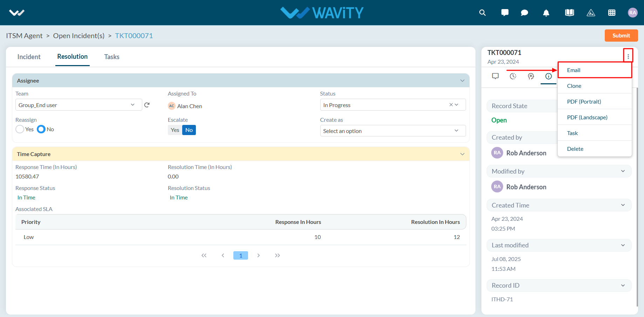Switch to the Resolution tab
This screenshot has width=644, height=317.
73,57
